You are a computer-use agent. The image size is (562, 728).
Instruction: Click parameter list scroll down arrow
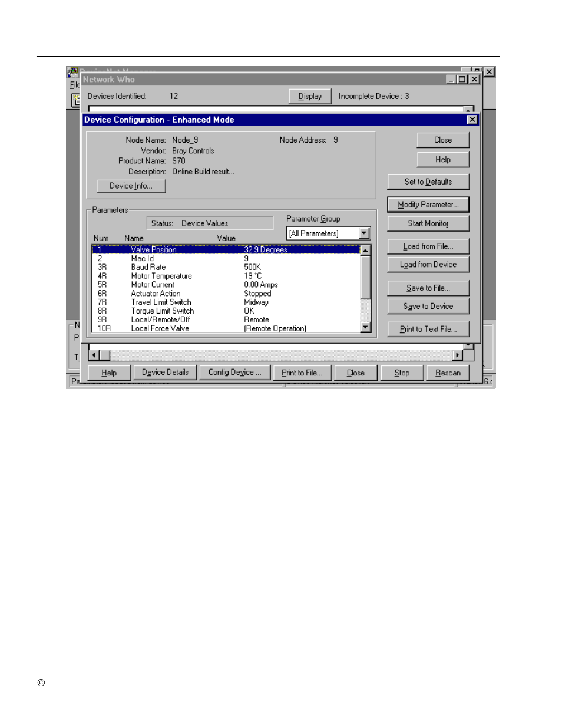pos(365,327)
